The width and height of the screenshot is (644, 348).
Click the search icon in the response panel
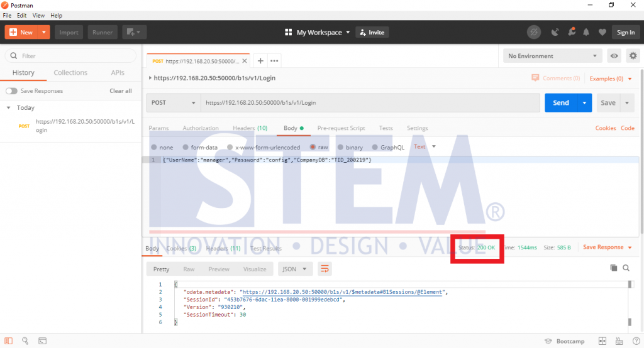tap(626, 268)
